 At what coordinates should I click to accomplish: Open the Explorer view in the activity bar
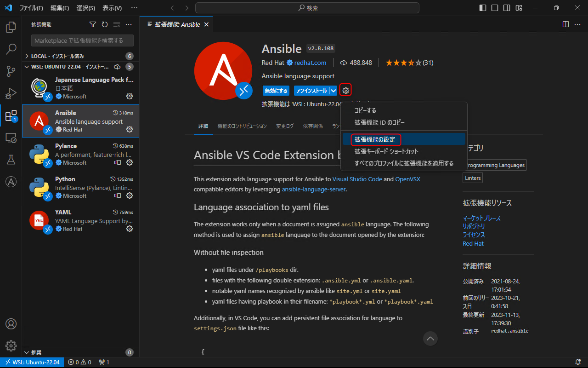click(11, 27)
